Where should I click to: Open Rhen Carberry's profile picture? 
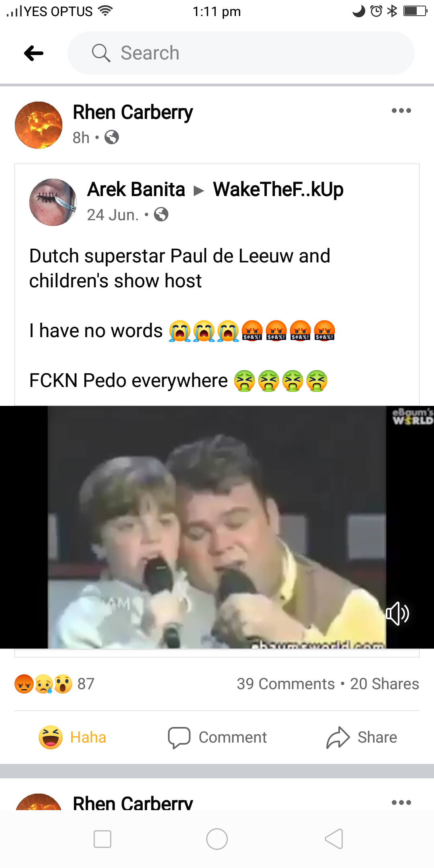(39, 125)
